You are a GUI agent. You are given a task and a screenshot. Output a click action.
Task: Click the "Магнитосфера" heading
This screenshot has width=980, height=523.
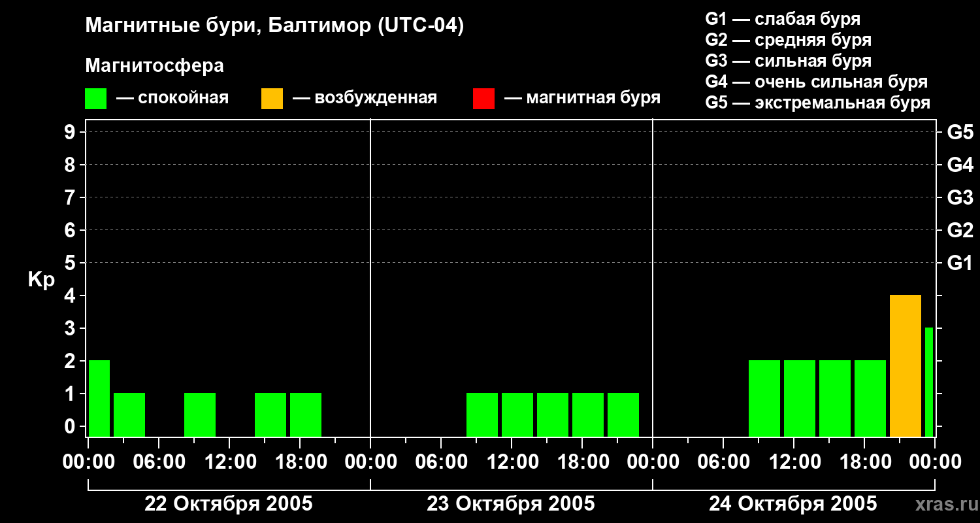154,66
